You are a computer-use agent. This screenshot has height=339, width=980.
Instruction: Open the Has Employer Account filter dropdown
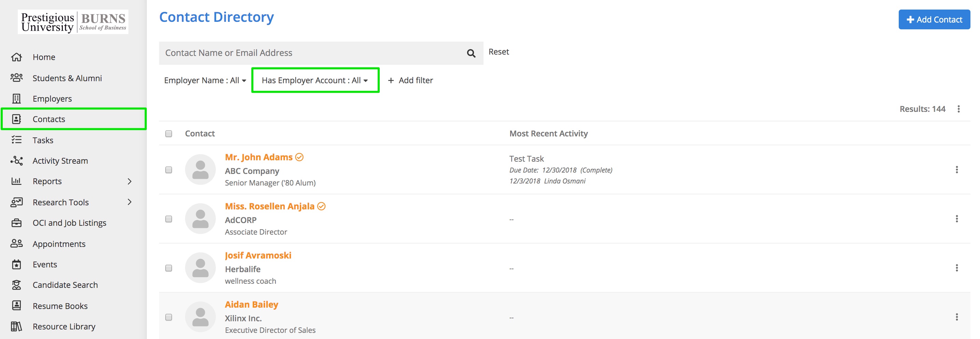(314, 80)
